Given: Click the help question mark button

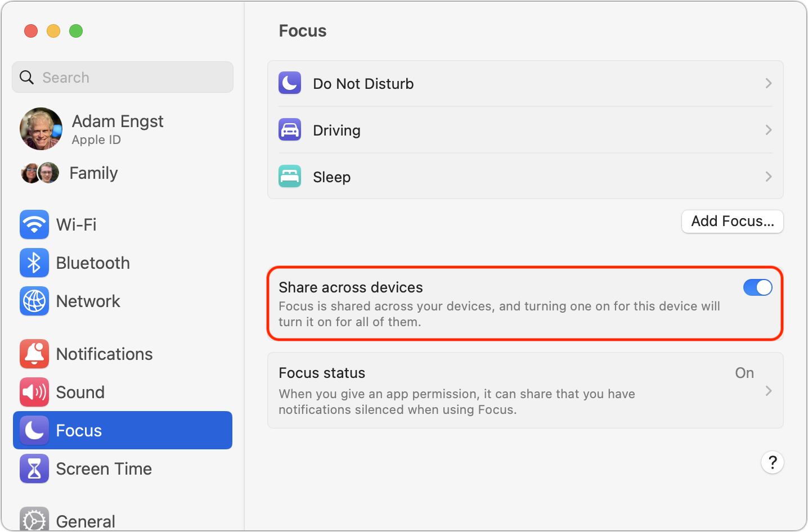Looking at the screenshot, I should [773, 462].
